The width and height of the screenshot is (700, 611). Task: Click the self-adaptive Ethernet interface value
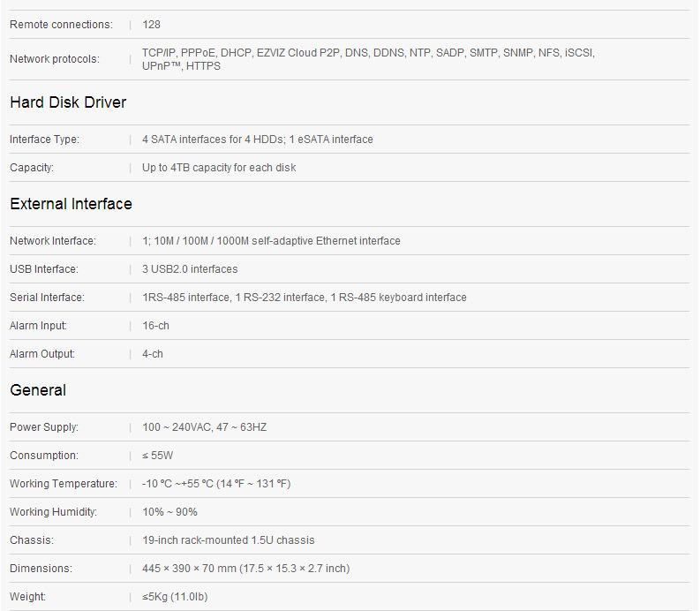pos(271,241)
